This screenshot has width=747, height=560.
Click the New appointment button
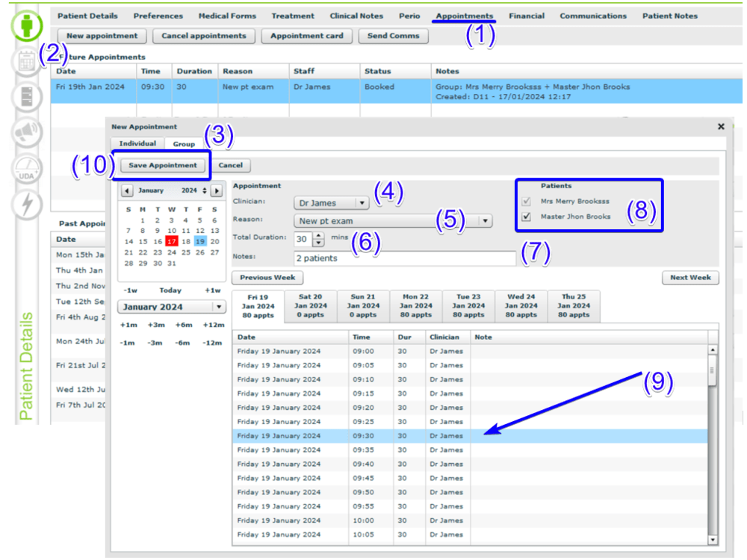click(x=102, y=36)
